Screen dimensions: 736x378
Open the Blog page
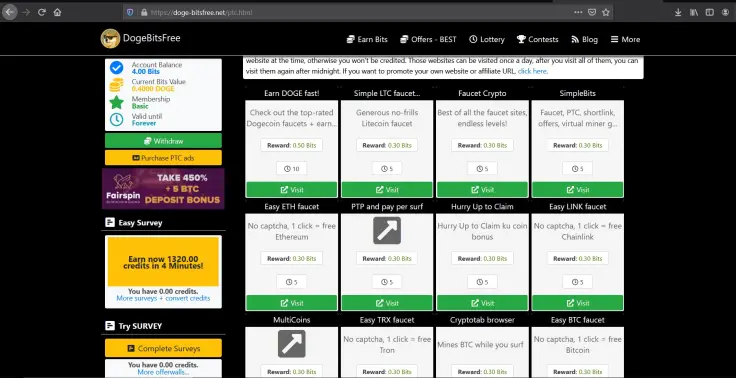pos(584,39)
